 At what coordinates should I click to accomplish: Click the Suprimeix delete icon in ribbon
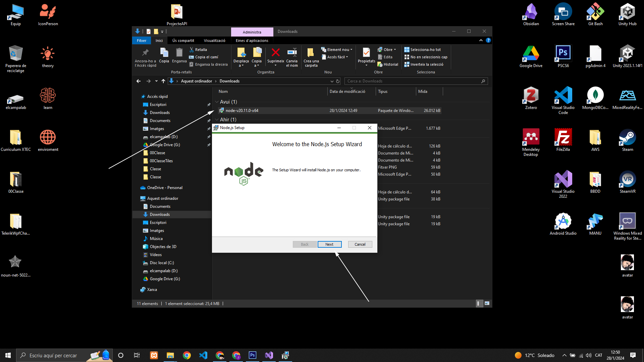275,53
